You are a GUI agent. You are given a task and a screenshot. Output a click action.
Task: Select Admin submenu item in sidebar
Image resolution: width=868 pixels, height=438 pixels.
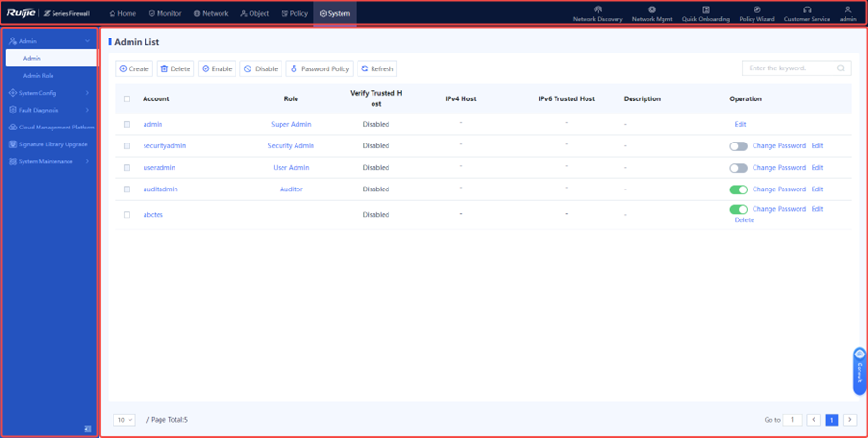click(52, 58)
